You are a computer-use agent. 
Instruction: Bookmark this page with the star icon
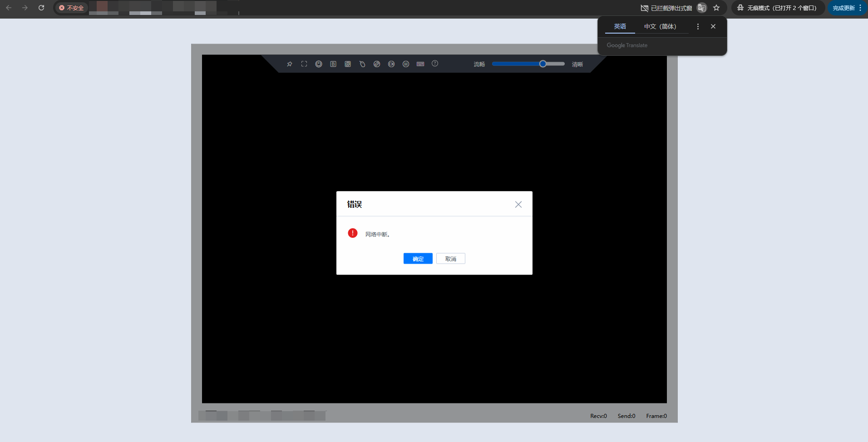(x=716, y=8)
